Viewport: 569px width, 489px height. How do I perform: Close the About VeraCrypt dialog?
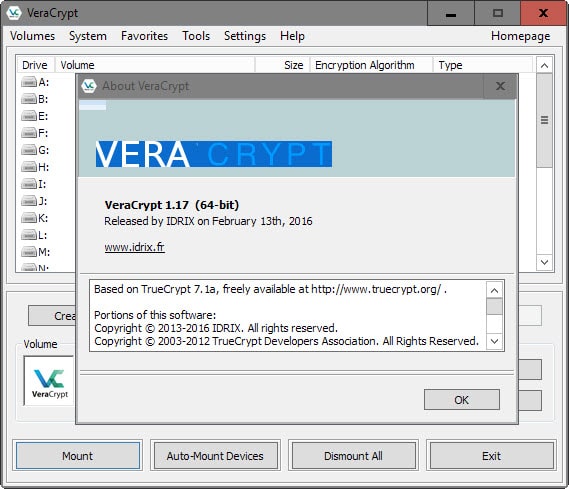click(500, 86)
